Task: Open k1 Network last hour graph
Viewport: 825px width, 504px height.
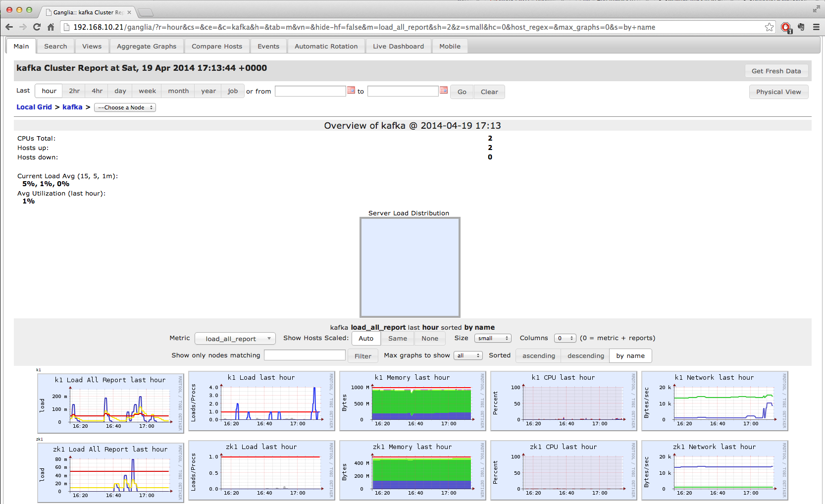Action: (715, 401)
